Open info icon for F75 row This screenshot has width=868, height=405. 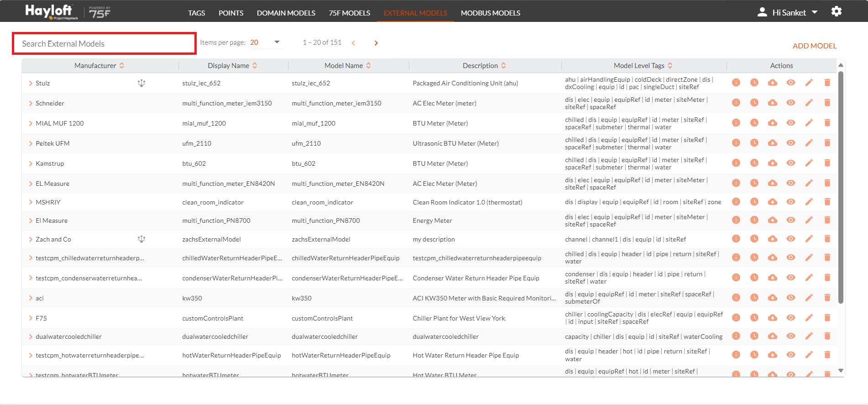[x=736, y=318]
